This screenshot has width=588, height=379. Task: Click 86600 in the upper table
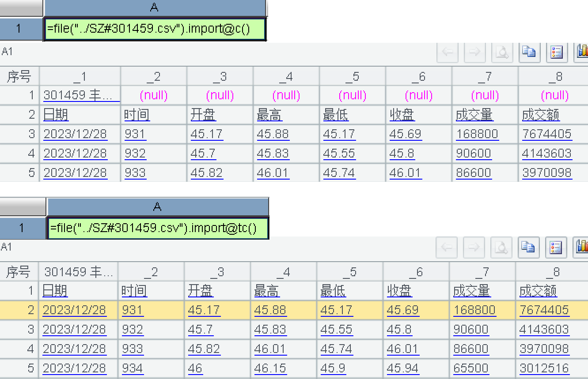click(474, 173)
